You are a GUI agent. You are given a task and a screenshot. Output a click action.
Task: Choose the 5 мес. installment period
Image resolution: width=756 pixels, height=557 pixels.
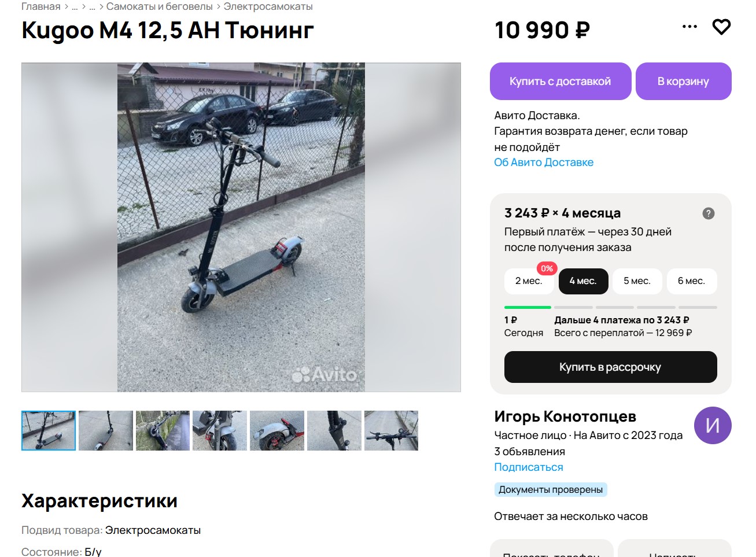click(637, 281)
